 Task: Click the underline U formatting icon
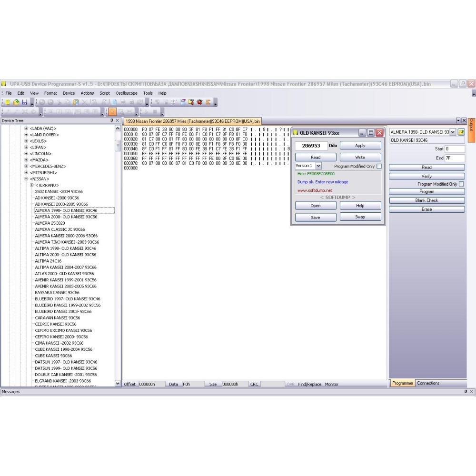pos(68,112)
